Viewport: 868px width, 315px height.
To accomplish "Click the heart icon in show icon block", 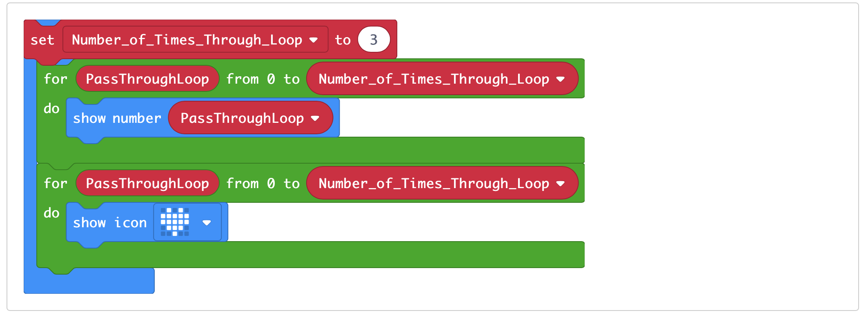I will tap(176, 222).
